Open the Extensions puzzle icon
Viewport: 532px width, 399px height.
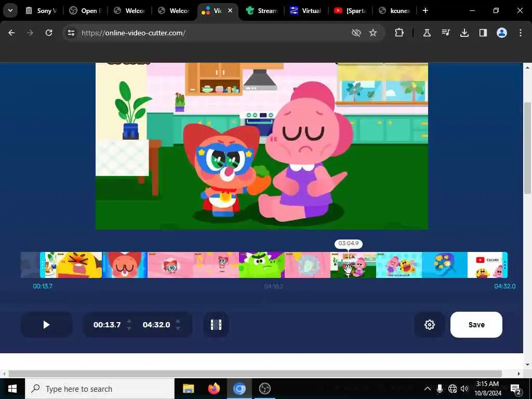point(400,33)
